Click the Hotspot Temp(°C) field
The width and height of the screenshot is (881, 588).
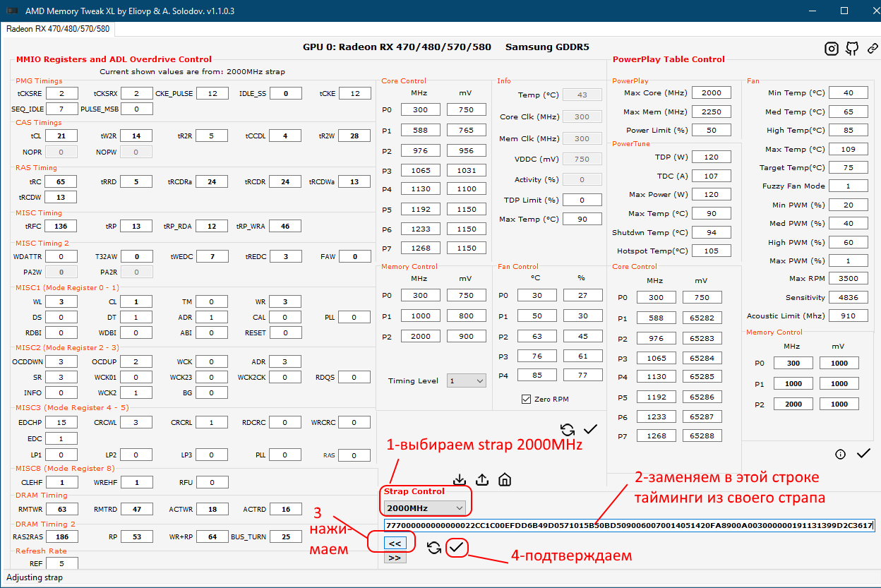712,251
